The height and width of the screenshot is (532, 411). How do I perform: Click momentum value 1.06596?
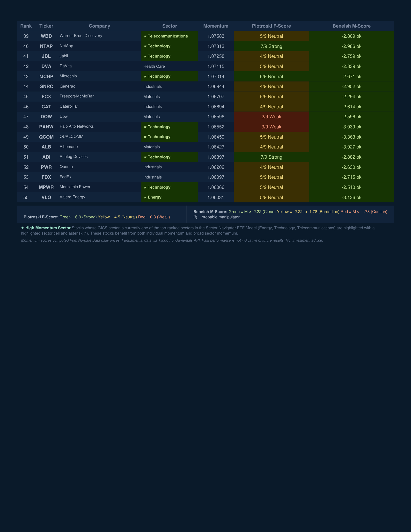pos(216,117)
